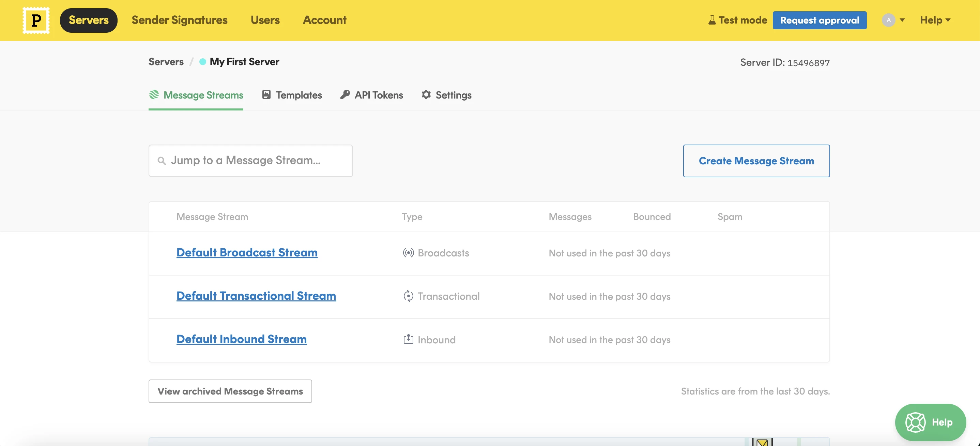Click the search magnifier icon
Image resolution: width=980 pixels, height=446 pixels.
point(162,161)
